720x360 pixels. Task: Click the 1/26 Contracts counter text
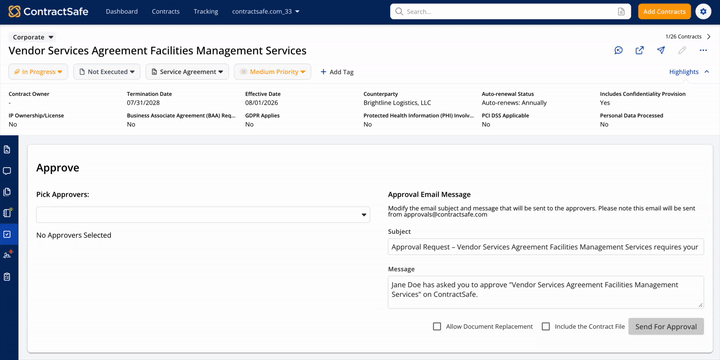pyautogui.click(x=683, y=37)
